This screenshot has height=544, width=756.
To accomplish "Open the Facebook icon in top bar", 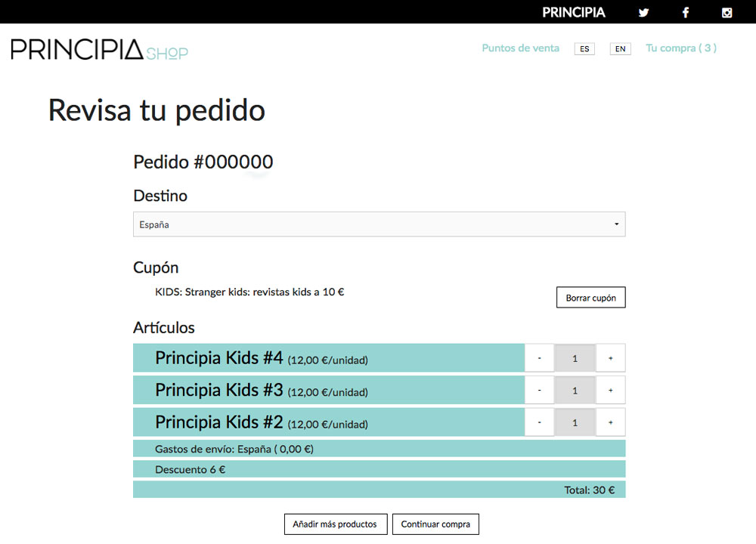I will [x=686, y=13].
